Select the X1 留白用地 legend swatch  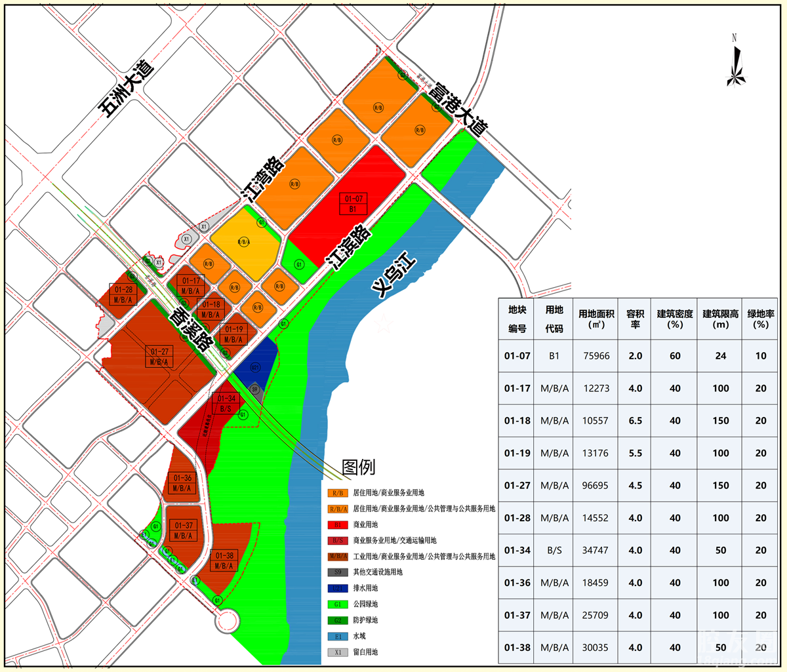338,652
